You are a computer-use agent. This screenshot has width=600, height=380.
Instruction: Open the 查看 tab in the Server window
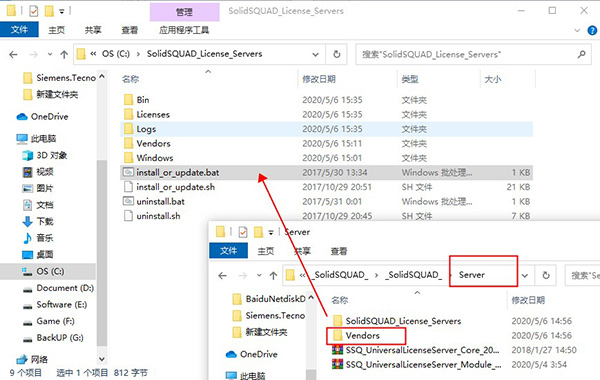[x=339, y=251]
